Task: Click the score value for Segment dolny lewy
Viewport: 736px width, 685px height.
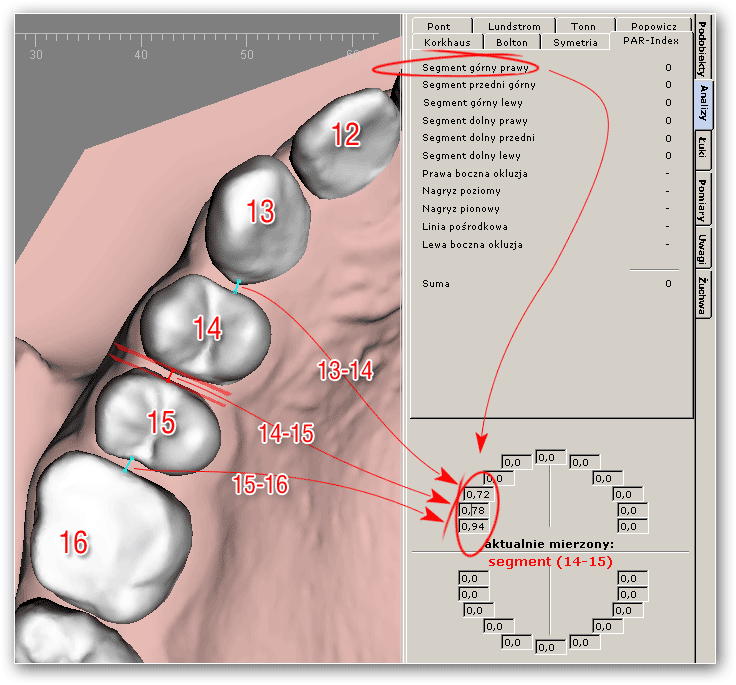Action: 668,155
